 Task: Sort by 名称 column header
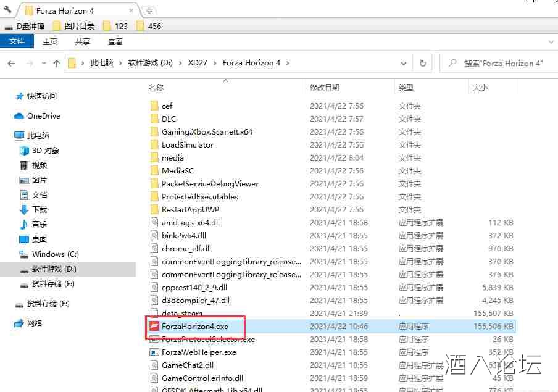[156, 87]
